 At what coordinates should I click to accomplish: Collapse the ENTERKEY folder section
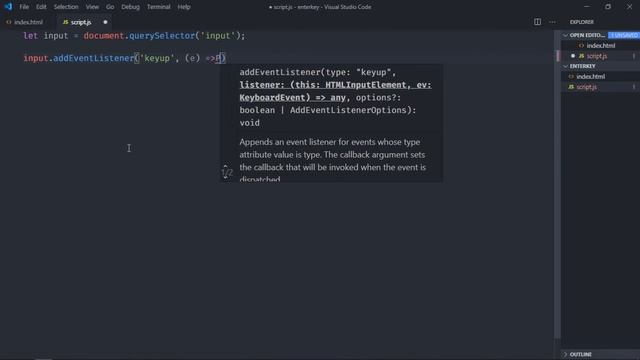tap(565, 66)
